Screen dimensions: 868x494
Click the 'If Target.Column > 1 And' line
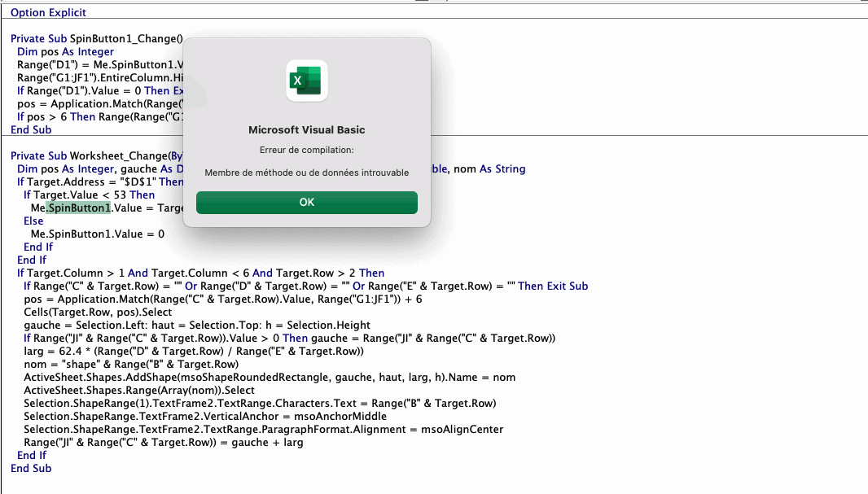(x=200, y=273)
